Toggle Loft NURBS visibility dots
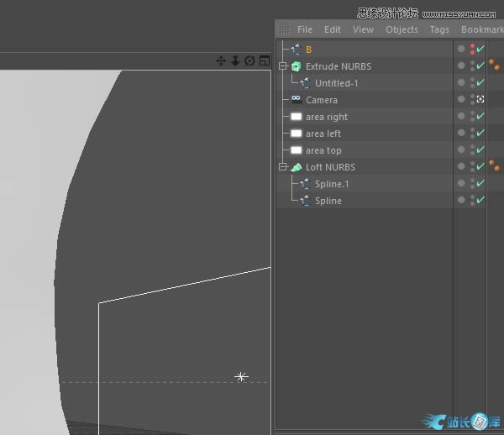The height and width of the screenshot is (435, 504). click(x=472, y=167)
